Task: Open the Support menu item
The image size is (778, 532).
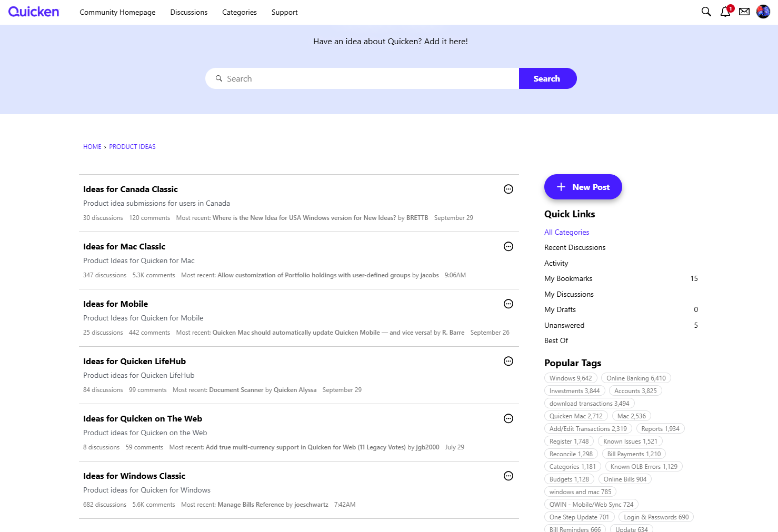Action: pyautogui.click(x=285, y=12)
